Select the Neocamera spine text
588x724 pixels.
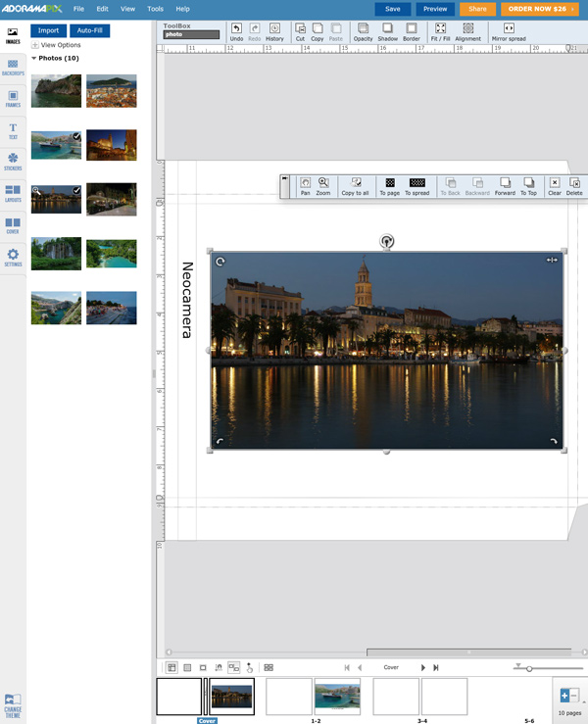pos(187,300)
